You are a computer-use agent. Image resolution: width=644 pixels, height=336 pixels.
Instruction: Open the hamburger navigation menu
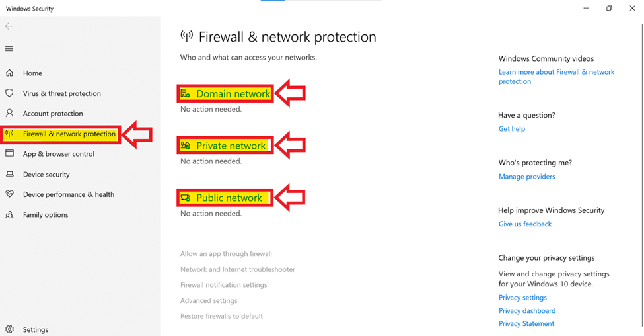click(x=9, y=49)
